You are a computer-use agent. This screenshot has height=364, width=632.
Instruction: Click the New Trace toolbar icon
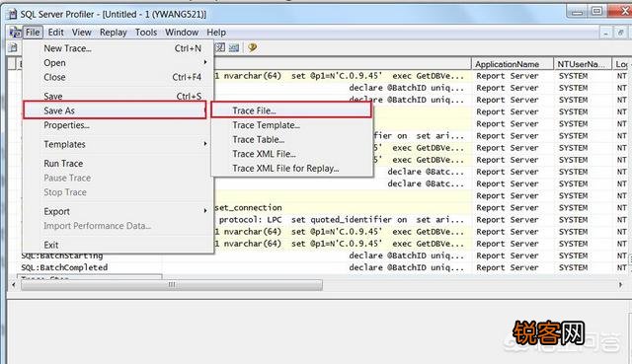[13, 47]
